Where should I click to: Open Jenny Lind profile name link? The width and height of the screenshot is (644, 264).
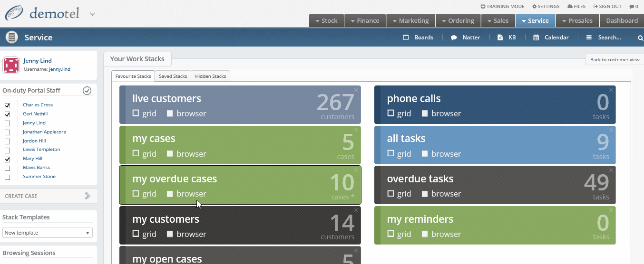point(38,61)
